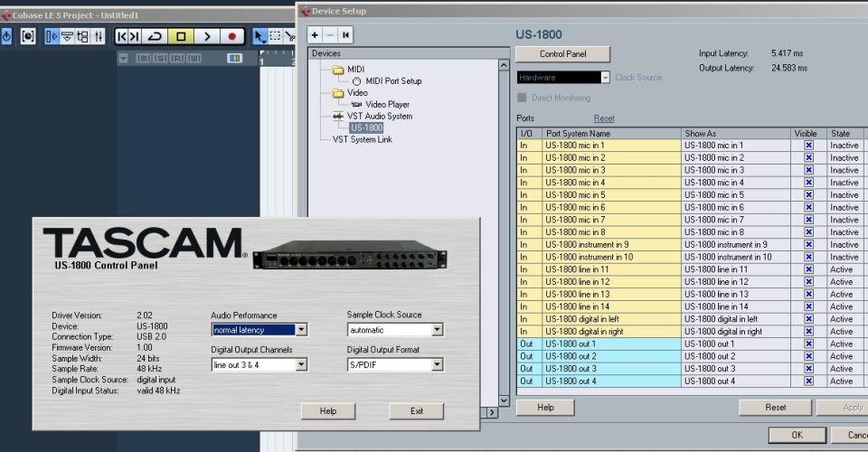868x452 pixels.
Task: Click Help button in TASCAM Control Panel
Action: [x=327, y=411]
